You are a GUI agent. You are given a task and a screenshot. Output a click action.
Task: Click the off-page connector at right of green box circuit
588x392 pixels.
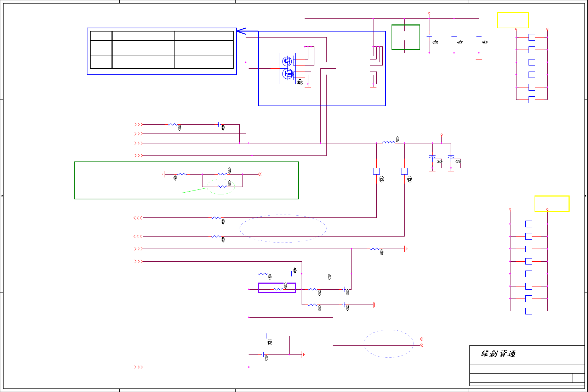click(259, 174)
